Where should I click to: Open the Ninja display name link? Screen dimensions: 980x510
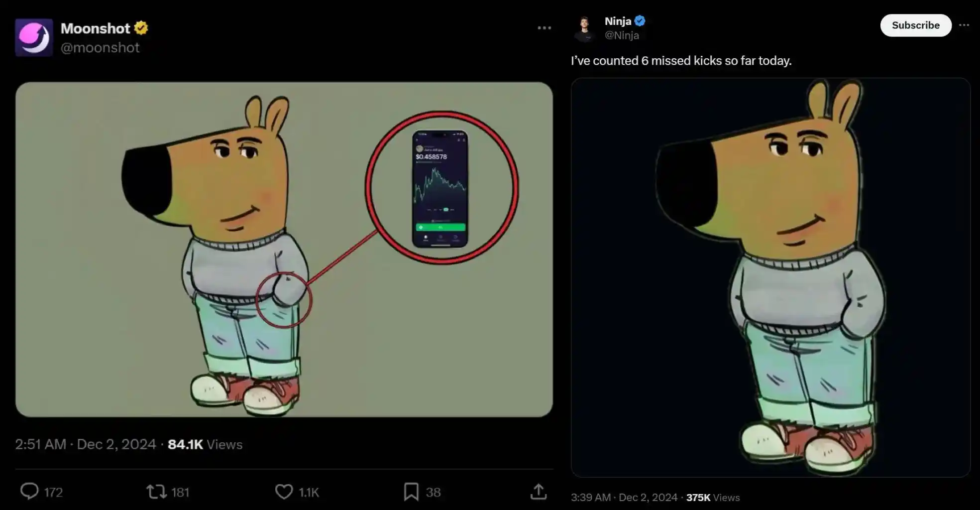[618, 21]
